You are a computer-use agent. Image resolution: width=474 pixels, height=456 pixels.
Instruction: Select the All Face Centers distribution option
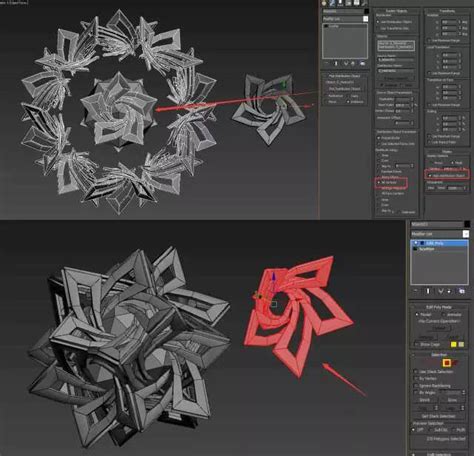pos(378,194)
